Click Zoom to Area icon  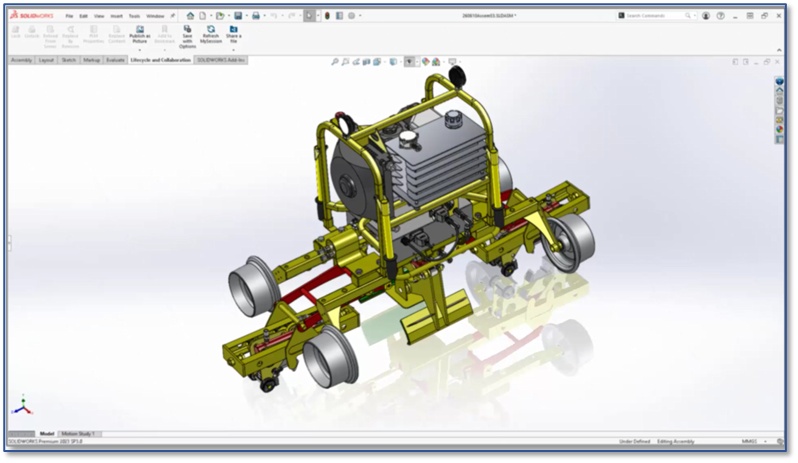(x=346, y=62)
